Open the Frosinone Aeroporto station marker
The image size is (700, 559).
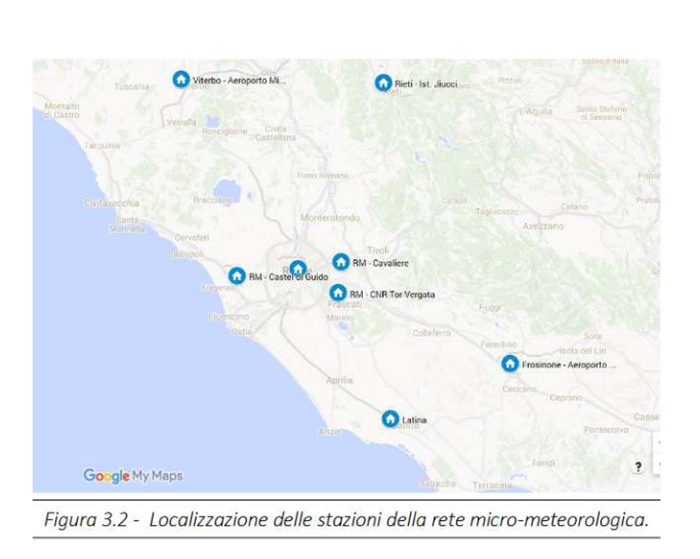tap(510, 364)
